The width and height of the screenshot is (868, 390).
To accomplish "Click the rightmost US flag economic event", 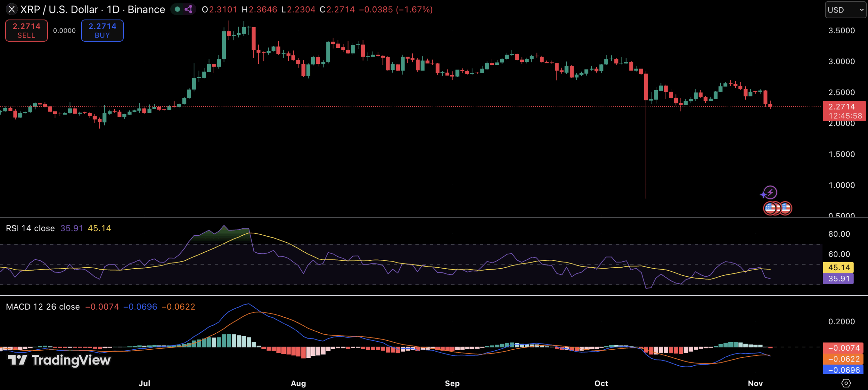I will [x=786, y=208].
